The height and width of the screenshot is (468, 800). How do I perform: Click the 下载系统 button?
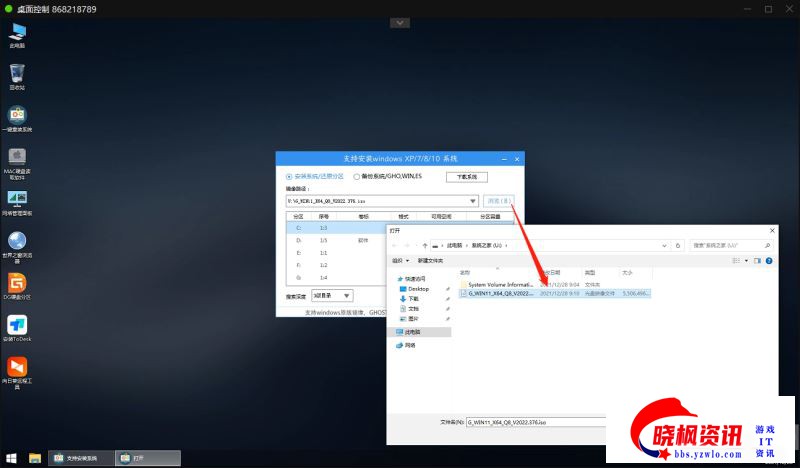466,176
